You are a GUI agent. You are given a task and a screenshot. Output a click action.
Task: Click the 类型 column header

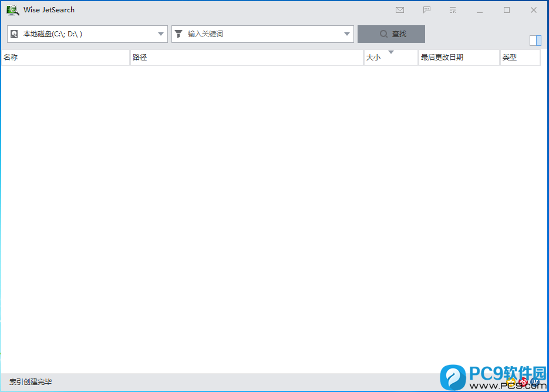[x=520, y=58]
